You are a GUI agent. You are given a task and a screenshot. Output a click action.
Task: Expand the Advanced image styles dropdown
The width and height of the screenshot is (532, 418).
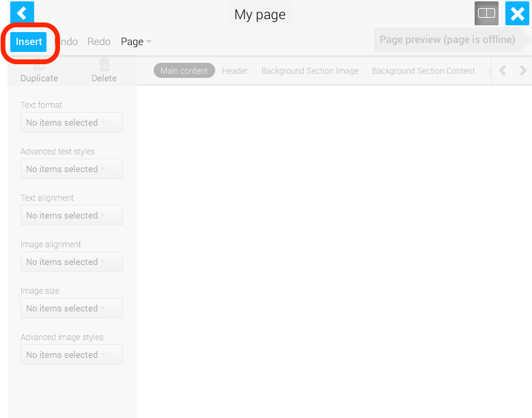tap(72, 355)
